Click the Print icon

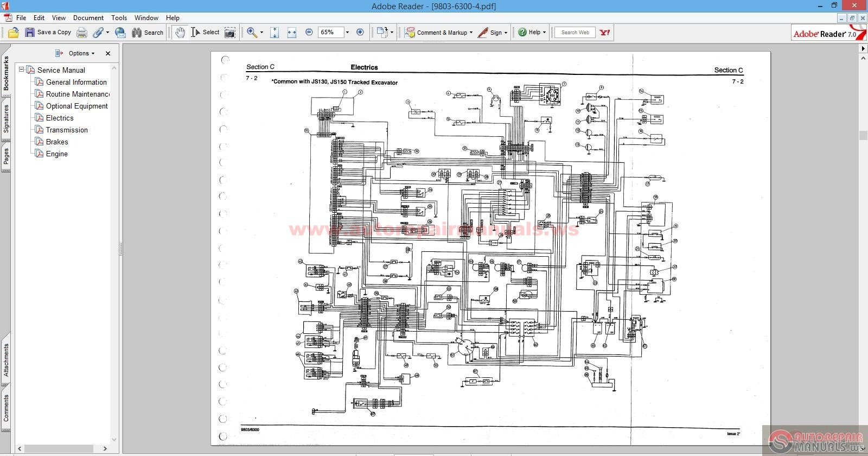(x=82, y=33)
